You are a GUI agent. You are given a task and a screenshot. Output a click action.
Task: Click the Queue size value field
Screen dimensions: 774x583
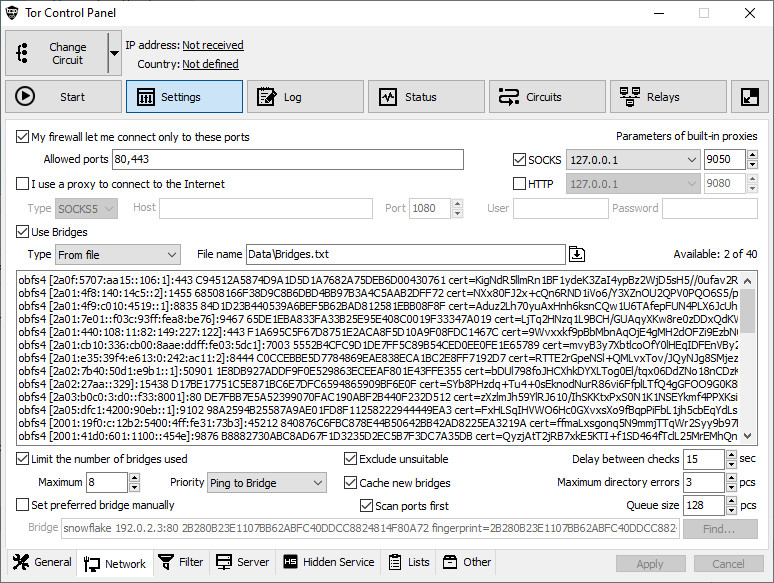click(x=704, y=505)
